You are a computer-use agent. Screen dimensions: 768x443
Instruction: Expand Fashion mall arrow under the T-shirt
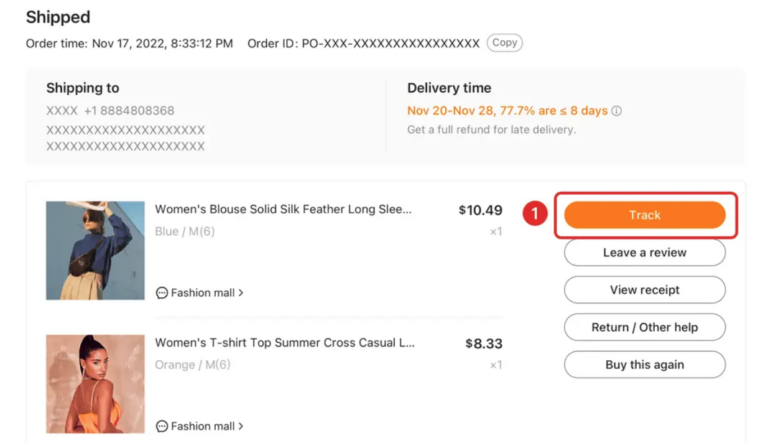tap(241, 426)
